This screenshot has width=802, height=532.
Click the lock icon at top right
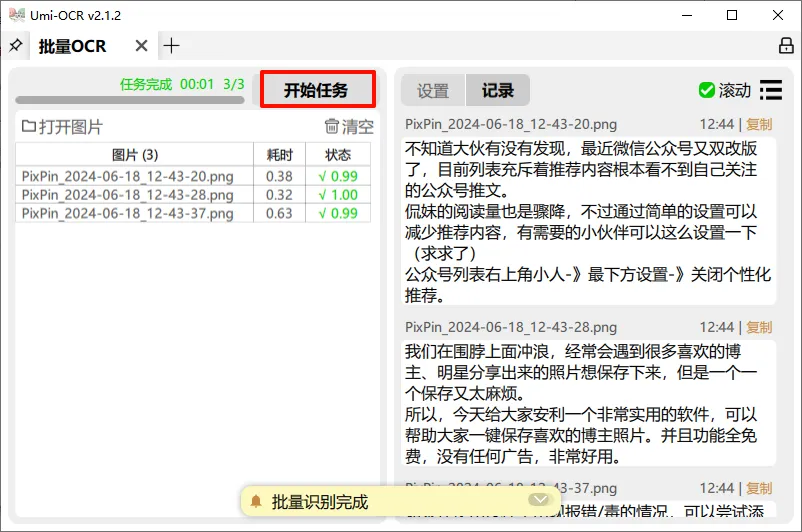786,46
